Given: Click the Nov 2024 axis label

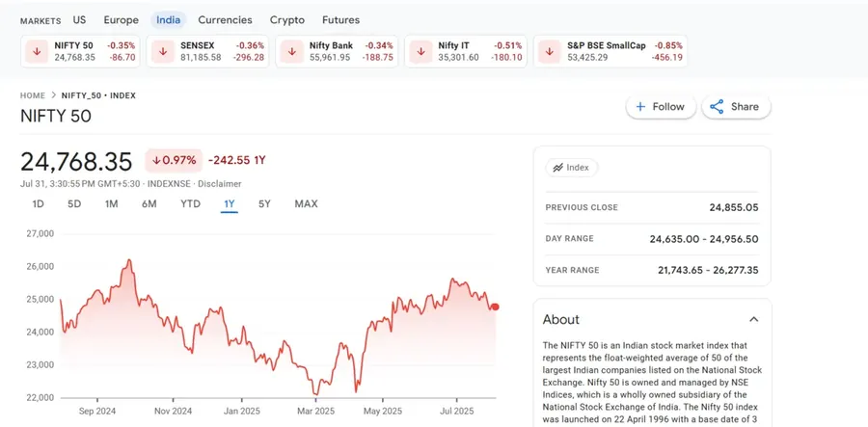Looking at the screenshot, I should click(173, 412).
